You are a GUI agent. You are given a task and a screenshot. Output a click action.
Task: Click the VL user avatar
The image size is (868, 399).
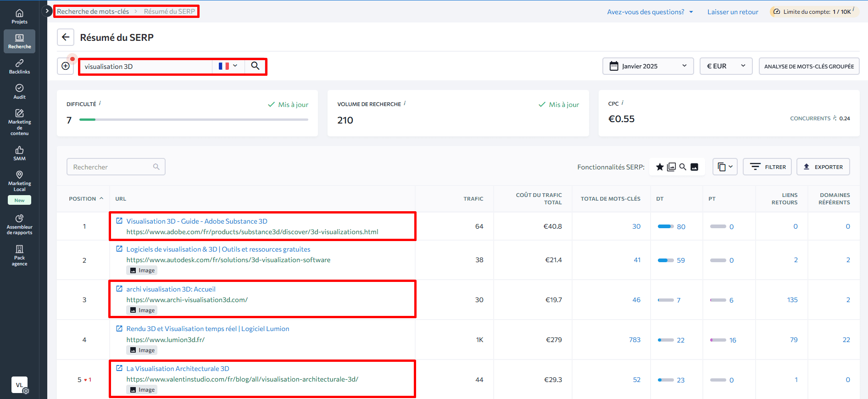pyautogui.click(x=19, y=385)
